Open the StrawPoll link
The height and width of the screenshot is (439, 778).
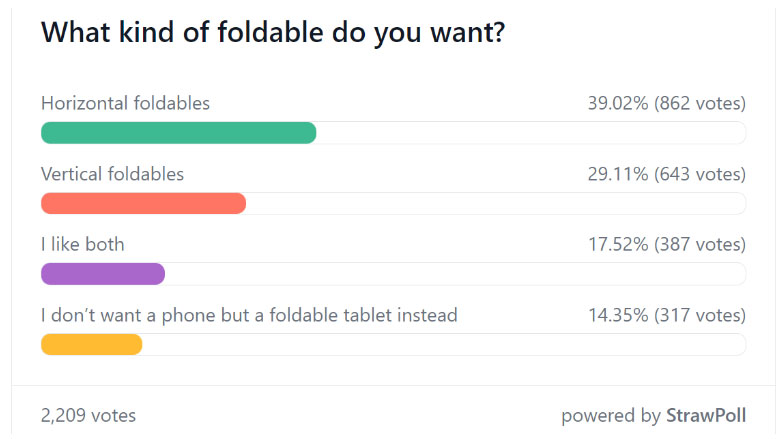pyautogui.click(x=707, y=415)
